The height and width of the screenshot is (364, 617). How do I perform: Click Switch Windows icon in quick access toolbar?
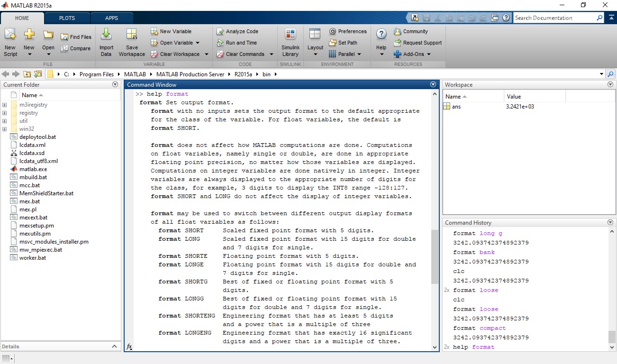495,18
